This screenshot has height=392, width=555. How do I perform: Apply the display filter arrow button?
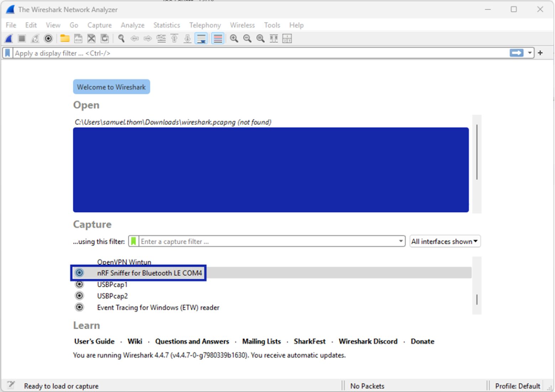pyautogui.click(x=517, y=53)
